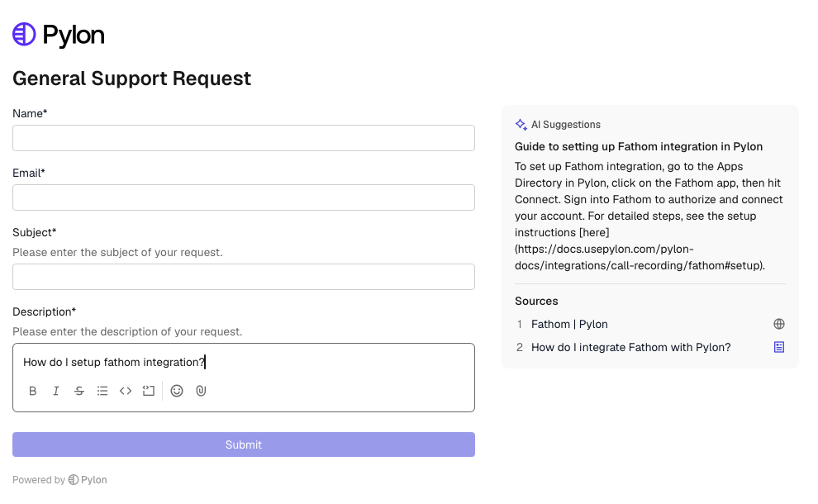Attach a file with paperclip icon
The image size is (818, 504).
pyautogui.click(x=200, y=391)
